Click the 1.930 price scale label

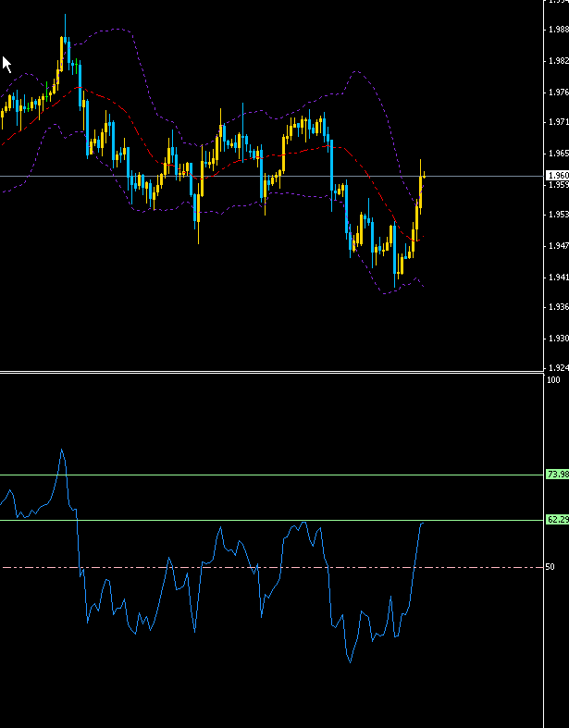tap(558, 339)
